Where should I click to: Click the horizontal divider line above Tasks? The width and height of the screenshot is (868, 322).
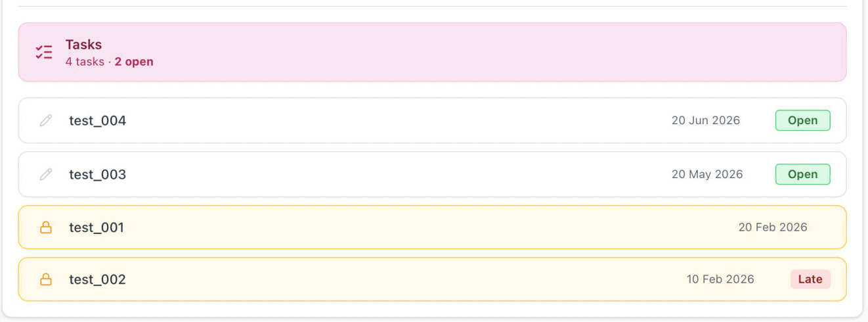[432, 7]
